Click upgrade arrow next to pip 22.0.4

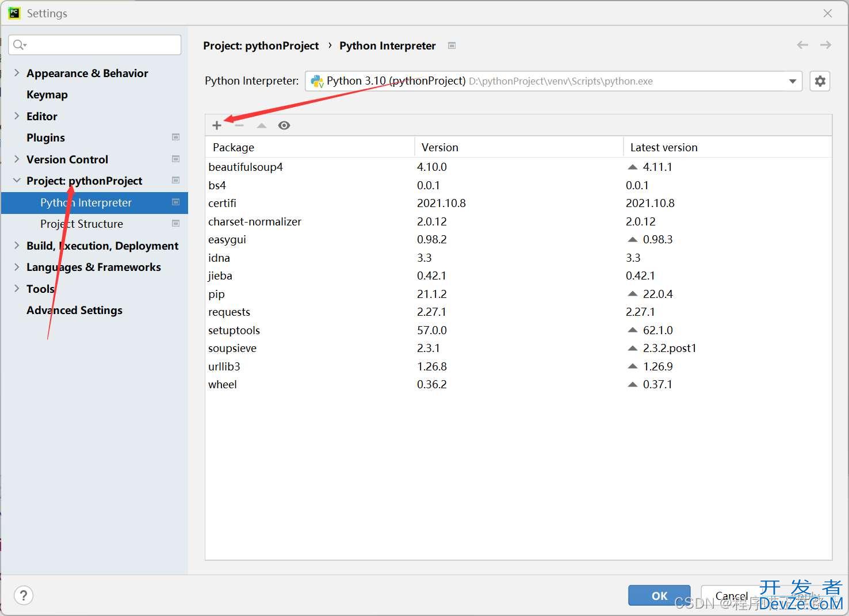633,294
